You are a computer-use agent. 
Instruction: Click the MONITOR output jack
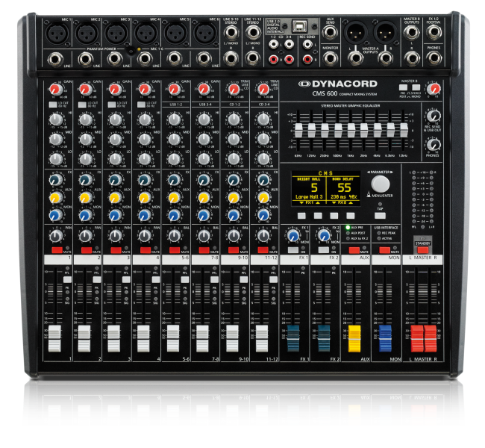coord(330,57)
